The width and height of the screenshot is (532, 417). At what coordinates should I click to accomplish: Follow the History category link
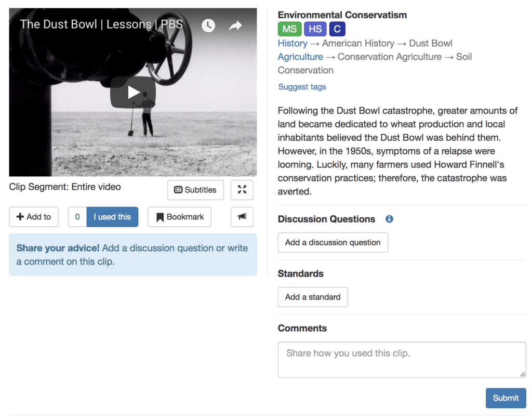292,43
